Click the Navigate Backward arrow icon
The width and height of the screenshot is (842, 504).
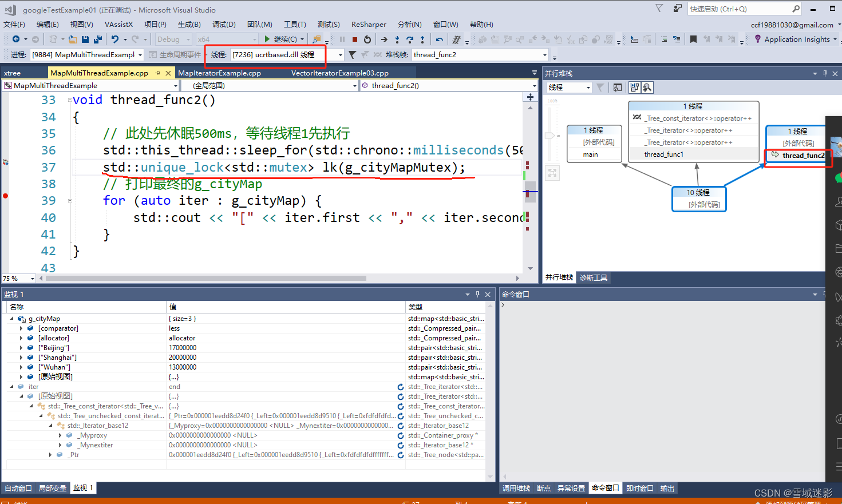(x=16, y=39)
